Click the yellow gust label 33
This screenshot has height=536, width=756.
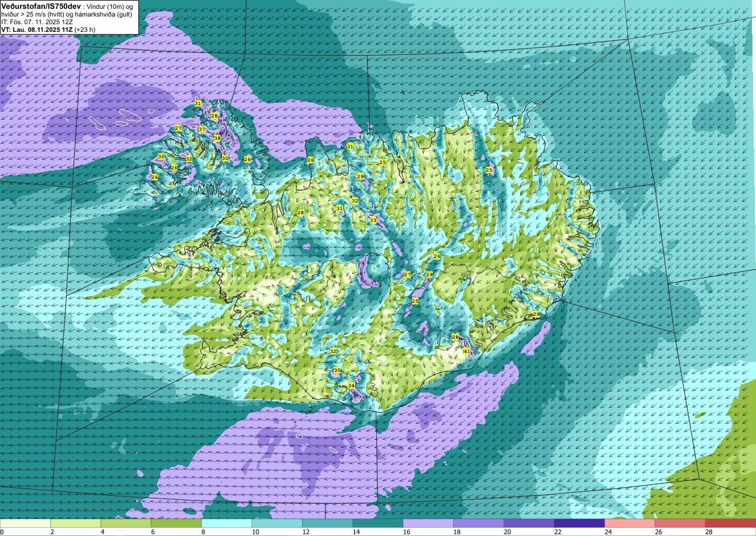(373, 220)
